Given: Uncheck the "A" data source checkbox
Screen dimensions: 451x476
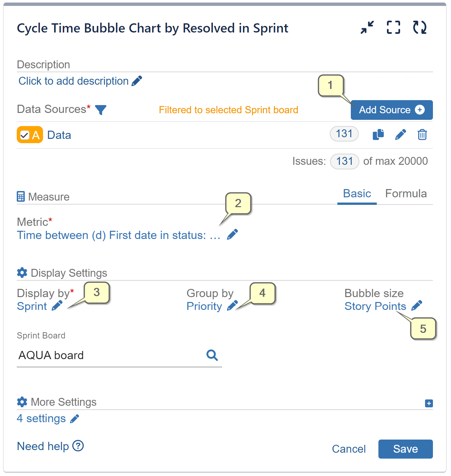Looking at the screenshot, I should click(24, 135).
